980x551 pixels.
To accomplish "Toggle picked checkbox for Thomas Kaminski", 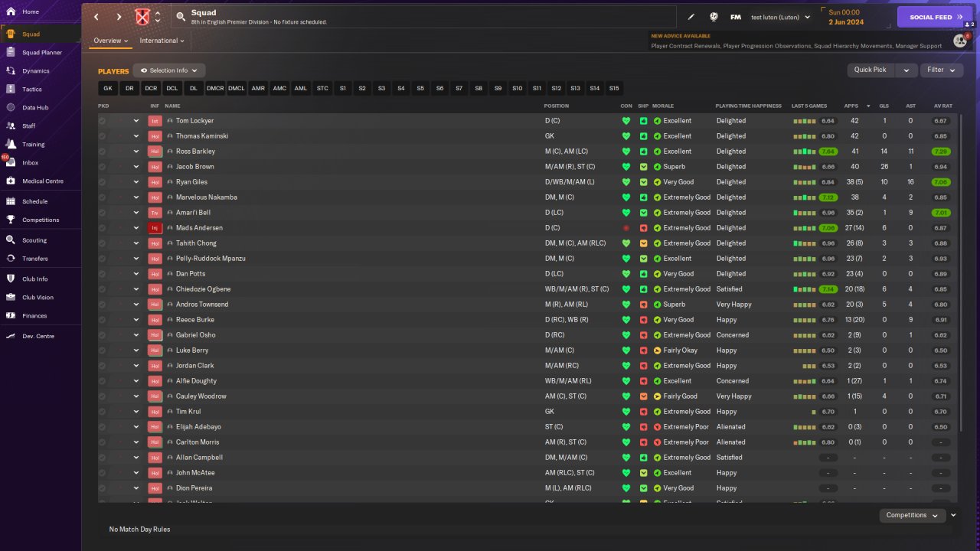I will (x=102, y=136).
